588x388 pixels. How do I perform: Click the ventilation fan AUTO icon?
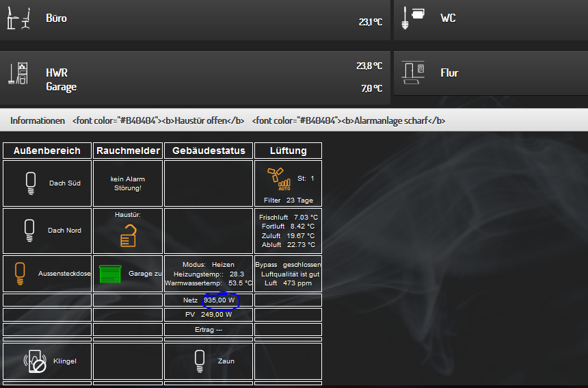[x=279, y=179]
